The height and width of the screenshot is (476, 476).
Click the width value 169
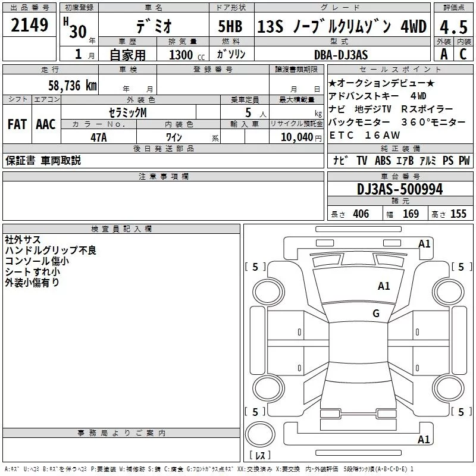tap(411, 214)
